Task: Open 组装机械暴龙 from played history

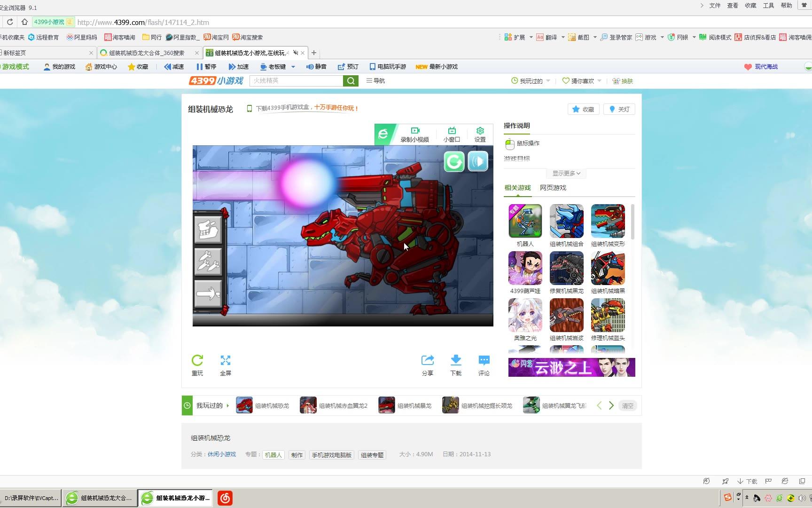Action: 405,405
